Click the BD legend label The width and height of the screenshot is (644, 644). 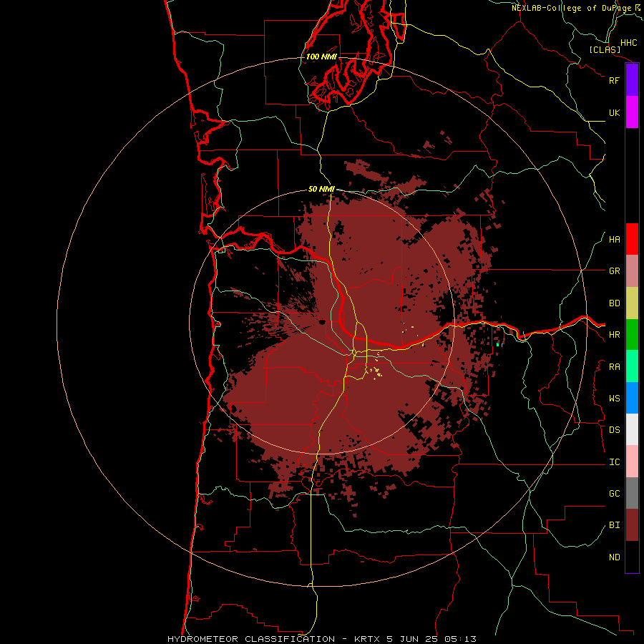click(614, 303)
